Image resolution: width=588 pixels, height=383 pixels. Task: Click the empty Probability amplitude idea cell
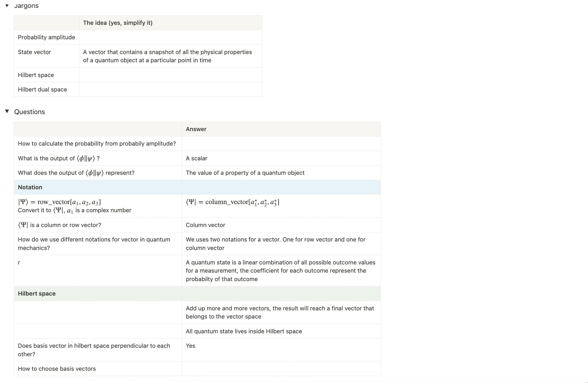pyautogui.click(x=170, y=37)
